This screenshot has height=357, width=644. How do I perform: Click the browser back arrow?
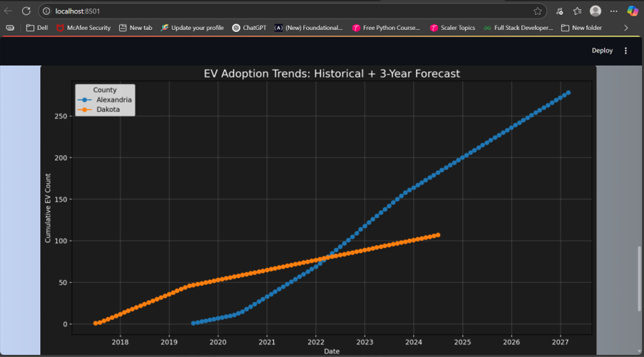point(9,11)
